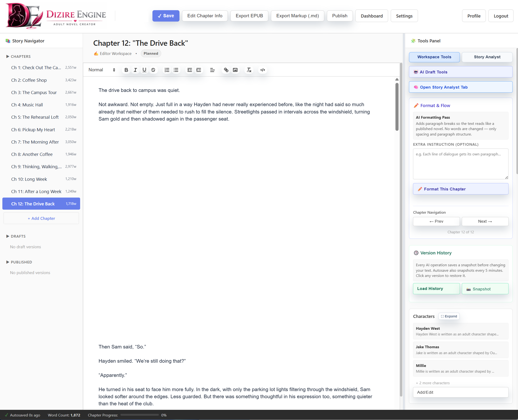Open the Normal paragraph style dropdown
Screen dimensions: 518x420
coord(102,70)
